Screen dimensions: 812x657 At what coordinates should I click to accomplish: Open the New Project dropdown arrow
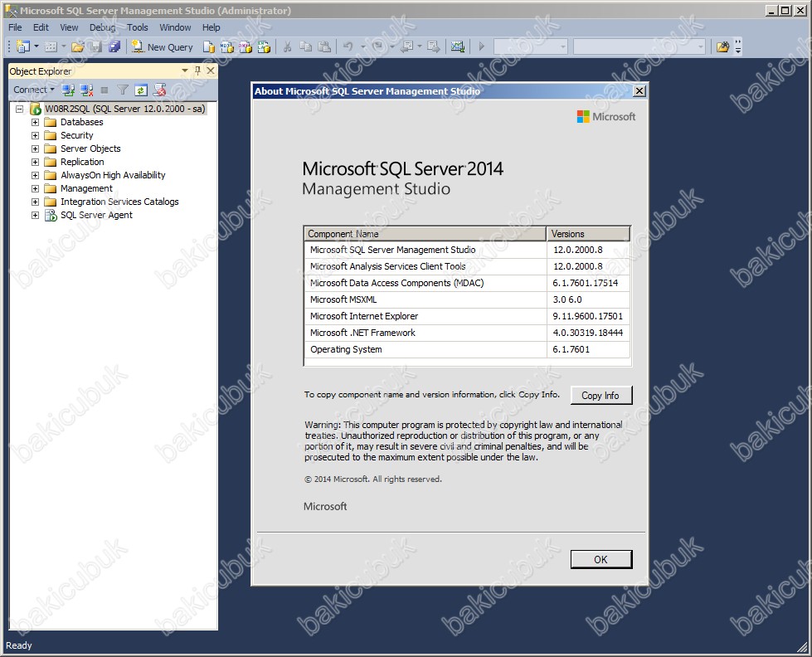pyautogui.click(x=36, y=46)
